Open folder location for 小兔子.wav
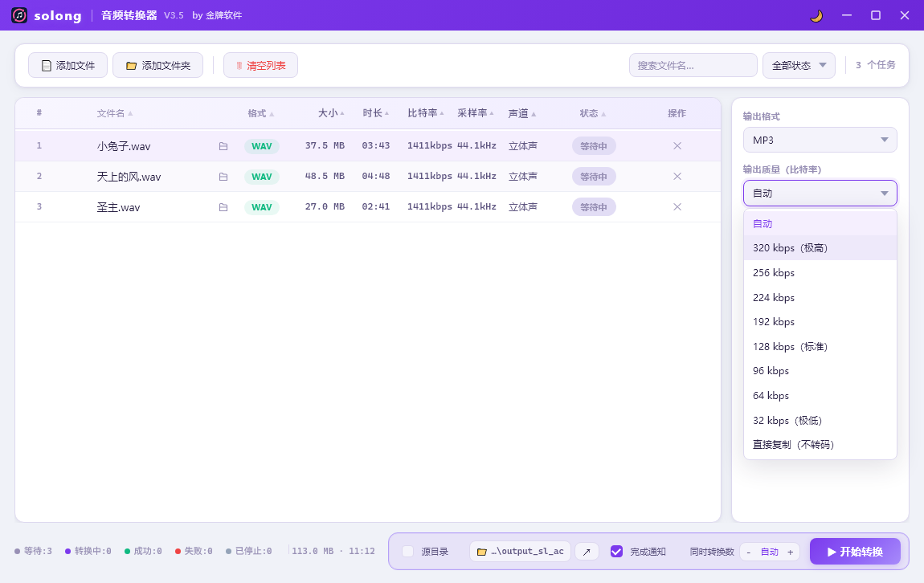This screenshot has height=583, width=924. (x=223, y=146)
